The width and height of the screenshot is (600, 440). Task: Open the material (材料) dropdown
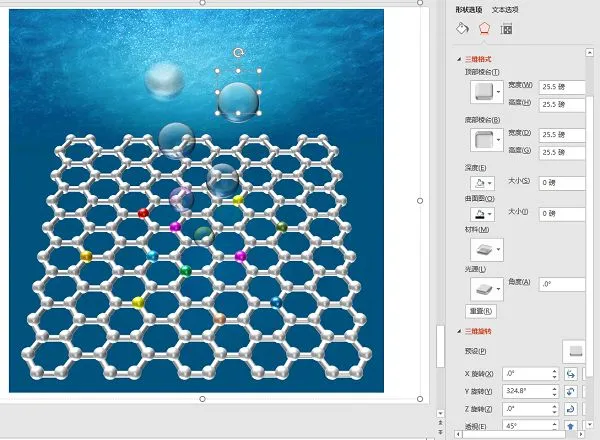[x=487, y=250]
